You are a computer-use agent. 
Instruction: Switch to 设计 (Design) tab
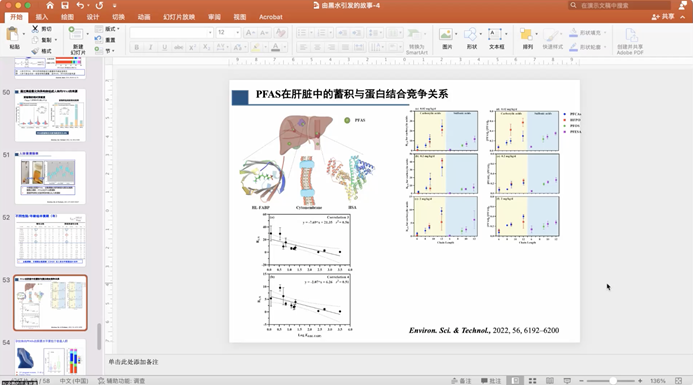93,17
